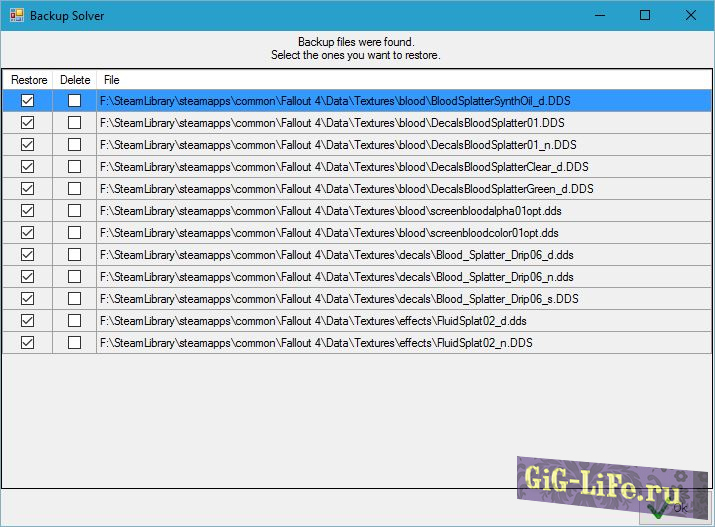Maximize the Backup Solver window
The width and height of the screenshot is (715, 527).
645,16
